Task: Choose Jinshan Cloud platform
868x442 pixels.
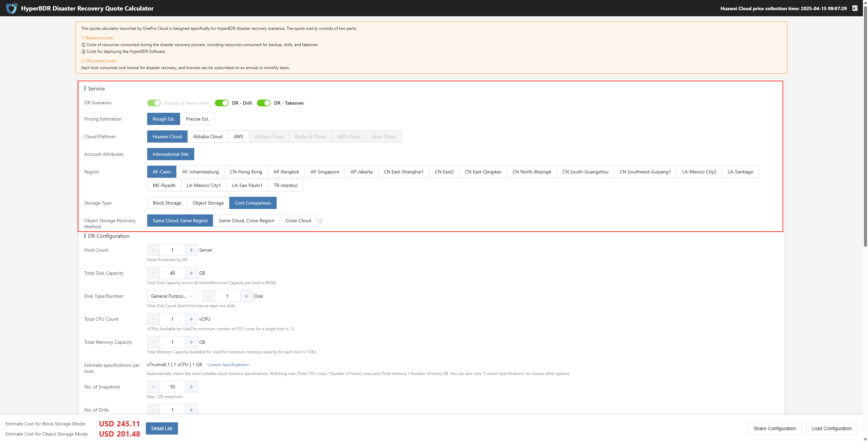Action: (x=269, y=136)
